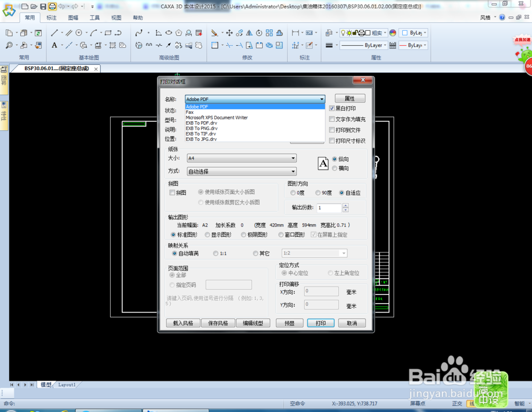
Task: Click the Move (four-arrow) tool
Action: tap(229, 33)
